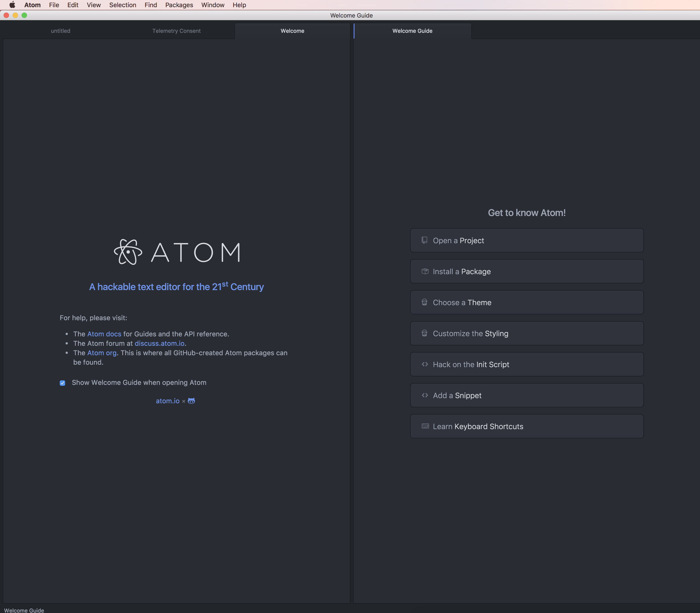The image size is (700, 613).
Task: Uncheck Show Welcome Guide when opening Atom
Action: [x=62, y=383]
